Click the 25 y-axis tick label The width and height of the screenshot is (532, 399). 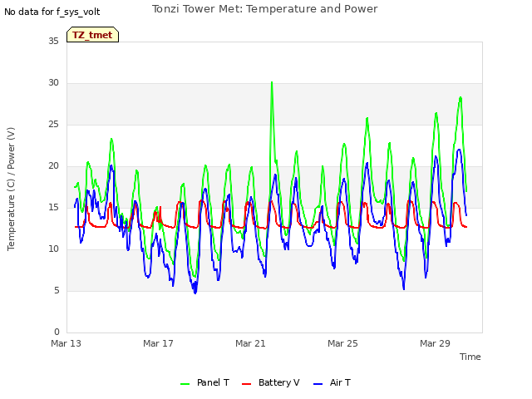(53, 124)
